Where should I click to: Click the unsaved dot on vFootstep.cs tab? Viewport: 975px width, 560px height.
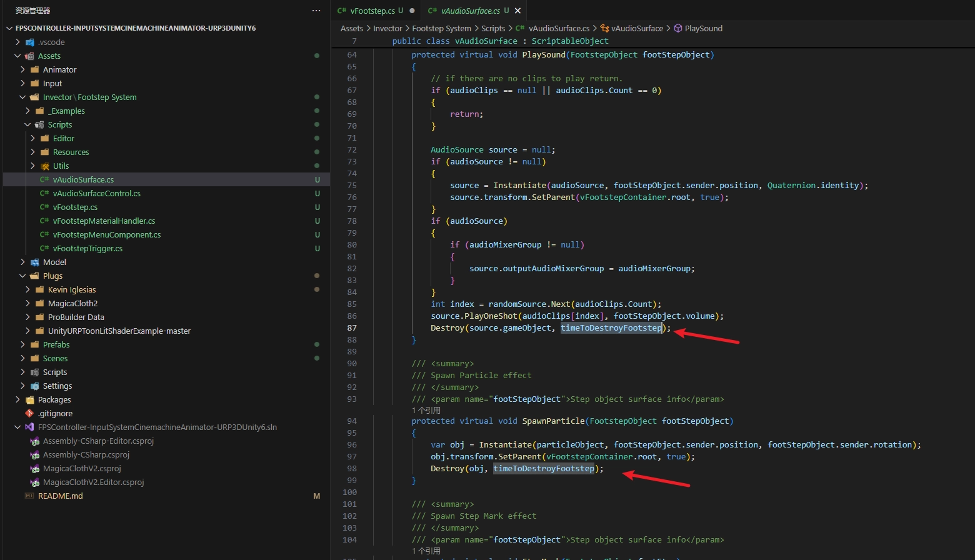click(x=412, y=11)
